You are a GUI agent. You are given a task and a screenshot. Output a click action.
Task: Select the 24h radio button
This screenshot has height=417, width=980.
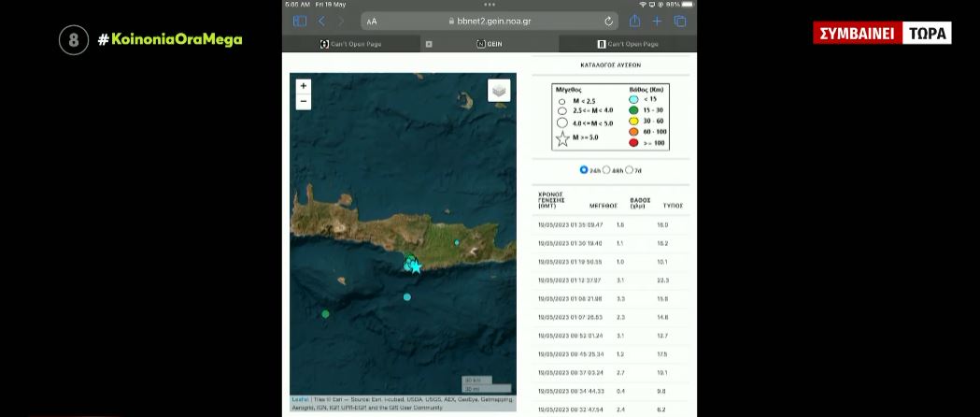(584, 169)
